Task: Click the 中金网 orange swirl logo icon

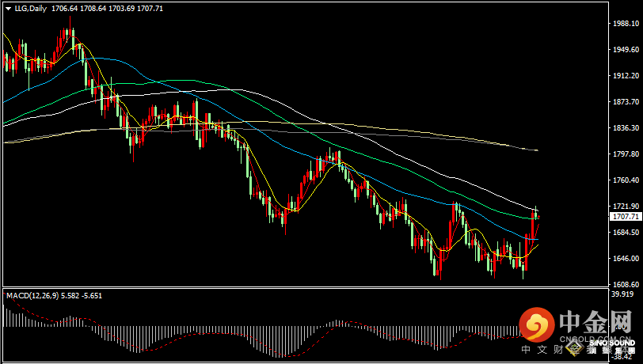Action: pyautogui.click(x=537, y=324)
